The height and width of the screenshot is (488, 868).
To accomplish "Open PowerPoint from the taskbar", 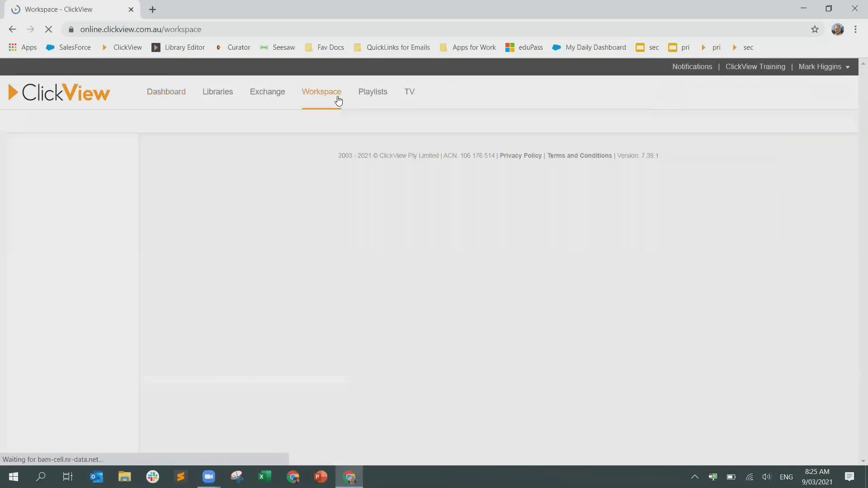I will 321,477.
